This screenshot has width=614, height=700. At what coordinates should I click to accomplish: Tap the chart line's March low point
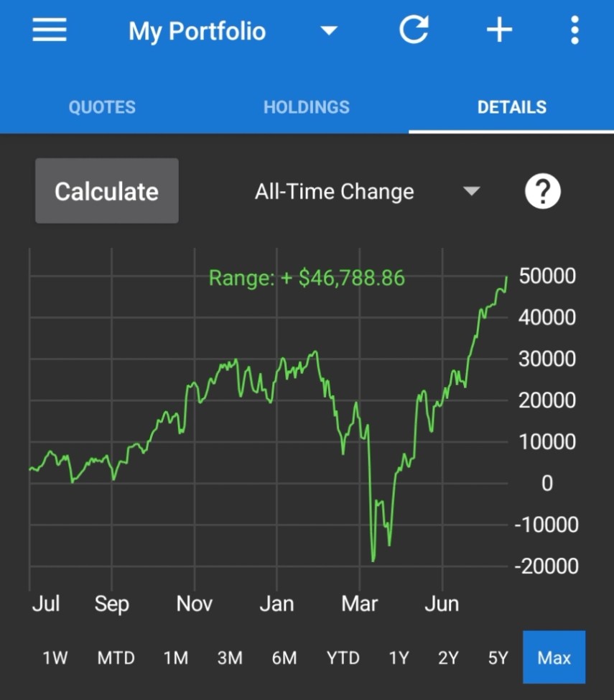click(x=373, y=561)
